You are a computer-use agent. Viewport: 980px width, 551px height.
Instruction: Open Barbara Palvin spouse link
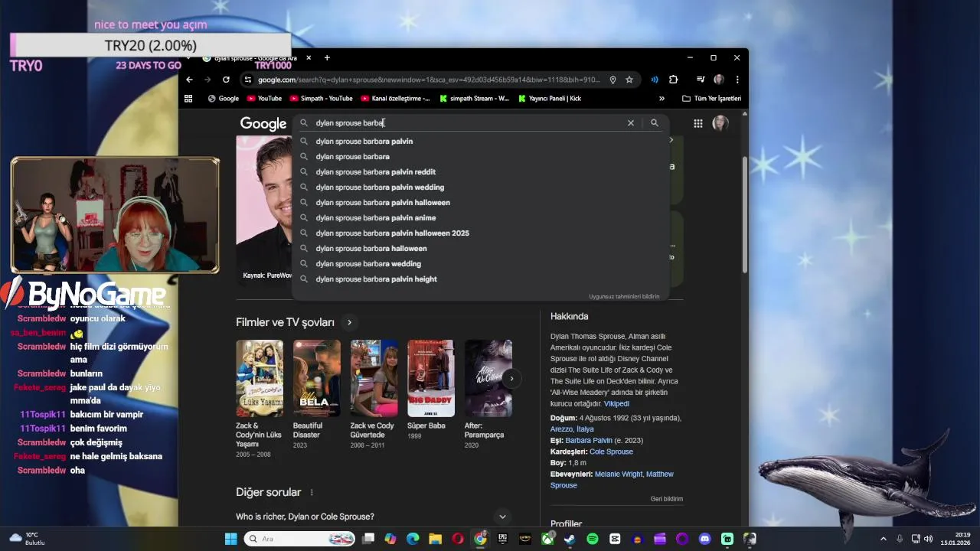pos(589,441)
